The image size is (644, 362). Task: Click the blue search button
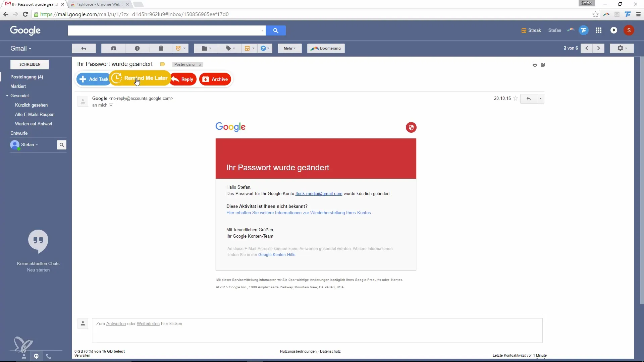[276, 31]
